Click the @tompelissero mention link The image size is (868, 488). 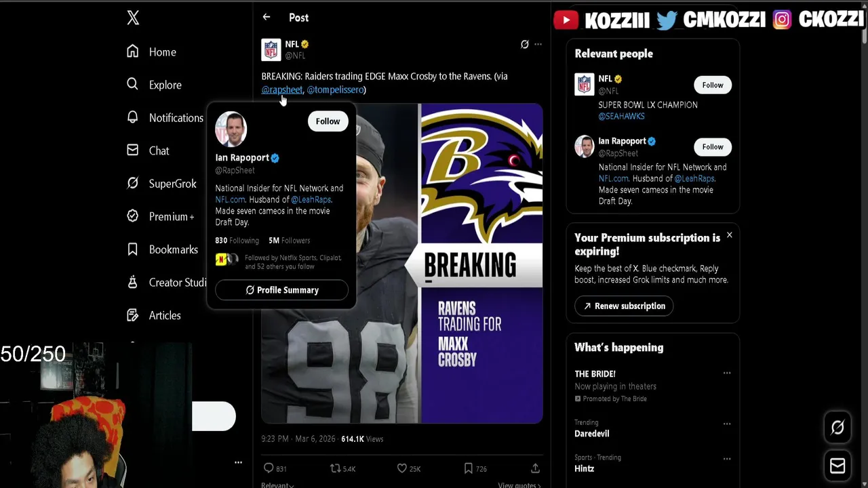335,89
